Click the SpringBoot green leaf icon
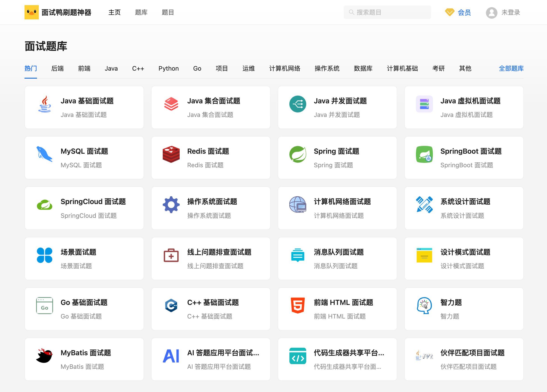 pos(424,154)
